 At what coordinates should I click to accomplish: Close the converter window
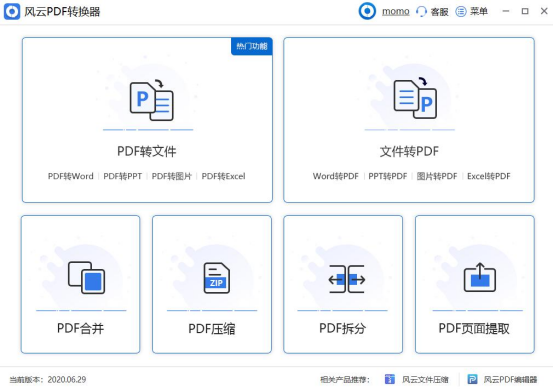pyautogui.click(x=544, y=11)
